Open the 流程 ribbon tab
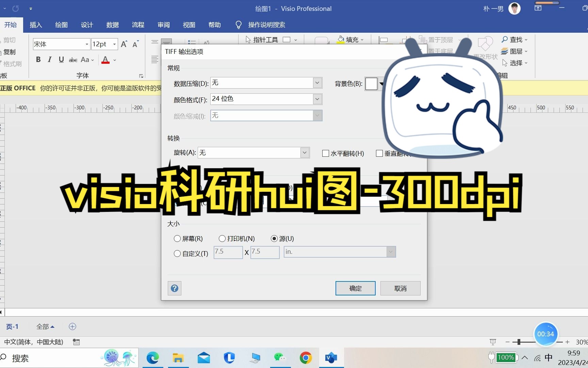Screen dimensions: 588x368 pos(138,25)
